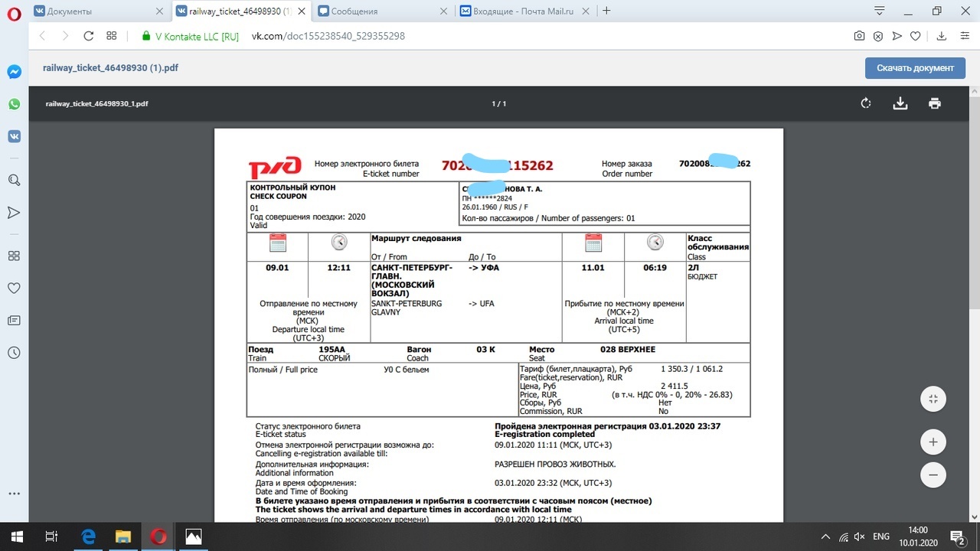Click destination text УФА in route
This screenshot has height=551, width=980.
[490, 268]
